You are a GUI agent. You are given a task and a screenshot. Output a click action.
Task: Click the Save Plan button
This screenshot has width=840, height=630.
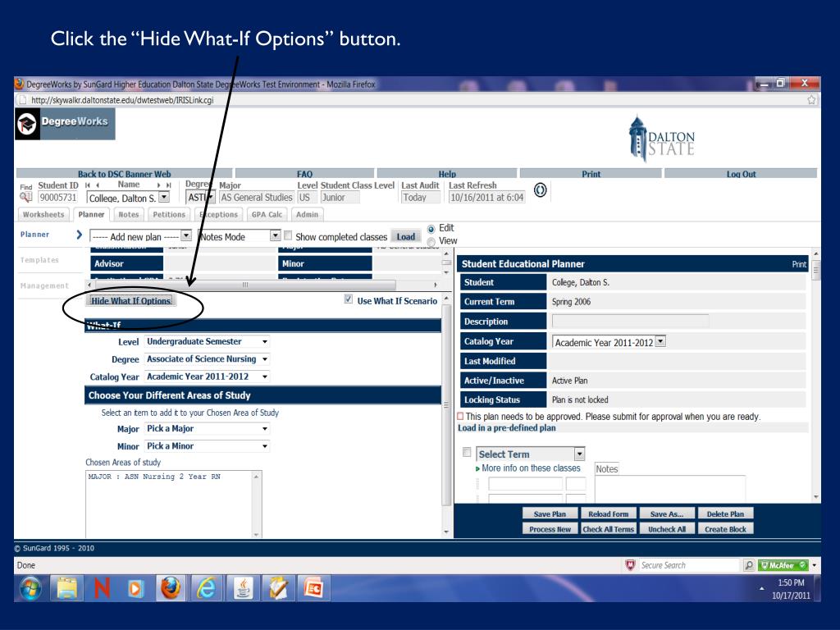[550, 514]
